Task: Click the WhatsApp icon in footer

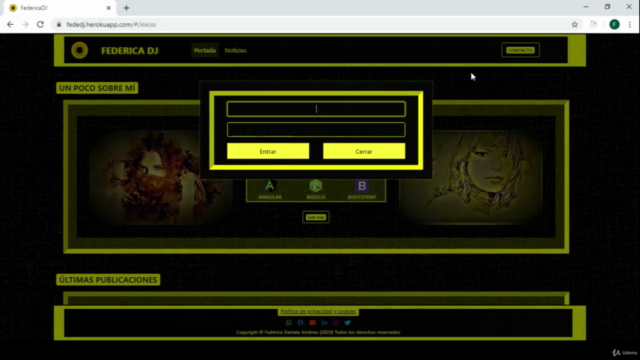Action: (289, 322)
